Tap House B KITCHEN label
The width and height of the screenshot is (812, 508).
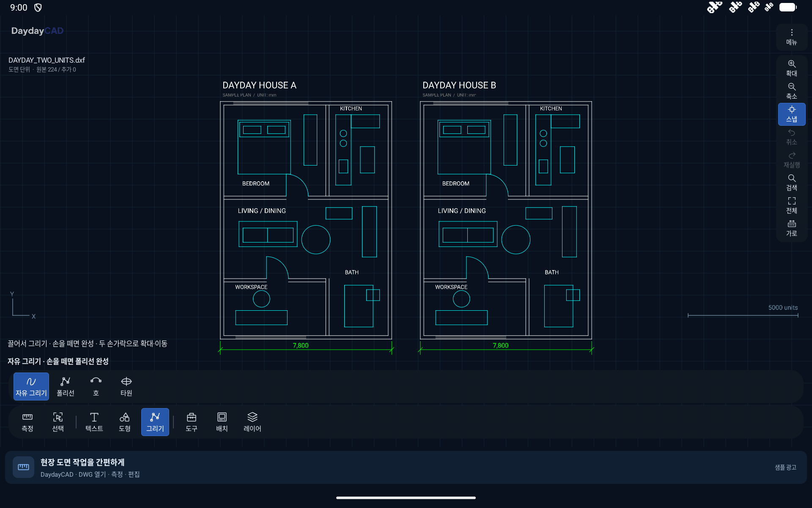[x=551, y=108]
